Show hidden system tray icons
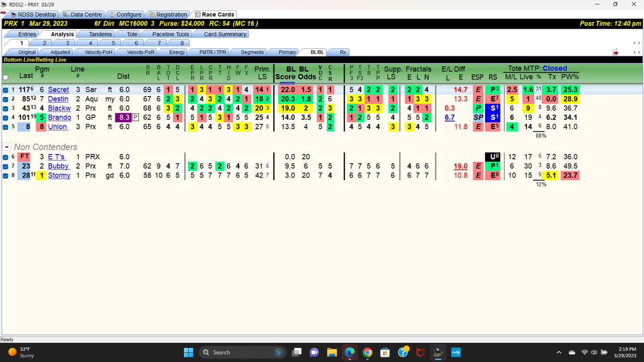 (559, 353)
